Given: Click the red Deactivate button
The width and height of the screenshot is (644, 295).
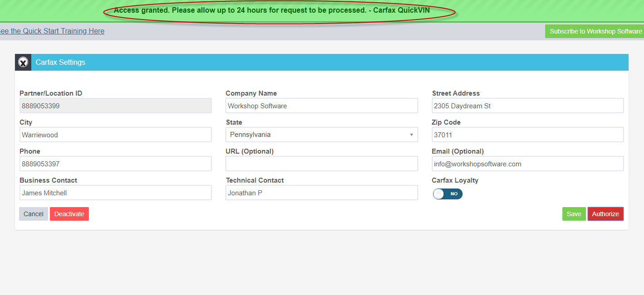Looking at the screenshot, I should pyautogui.click(x=69, y=214).
